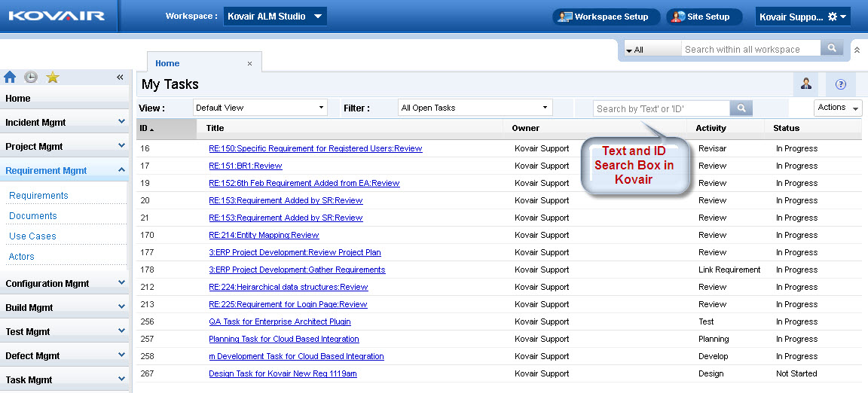Click ID cell 170
The height and width of the screenshot is (393, 868).
point(147,235)
